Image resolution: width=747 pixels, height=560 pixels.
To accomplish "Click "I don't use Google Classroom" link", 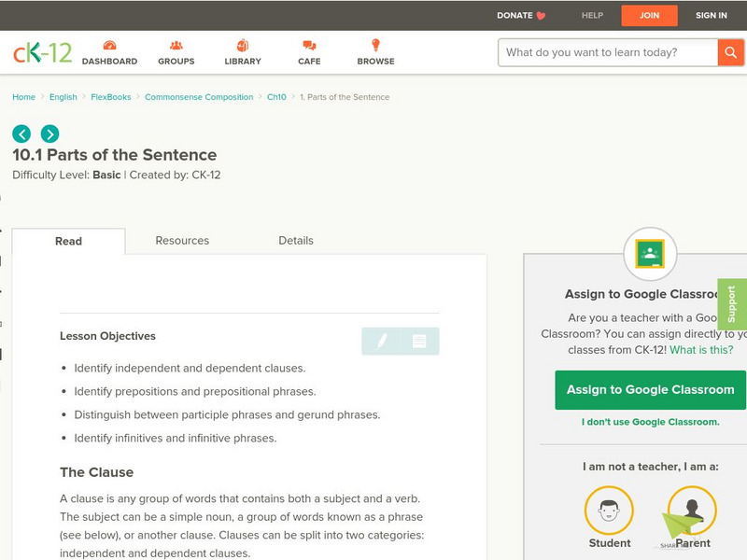I will coord(651,422).
